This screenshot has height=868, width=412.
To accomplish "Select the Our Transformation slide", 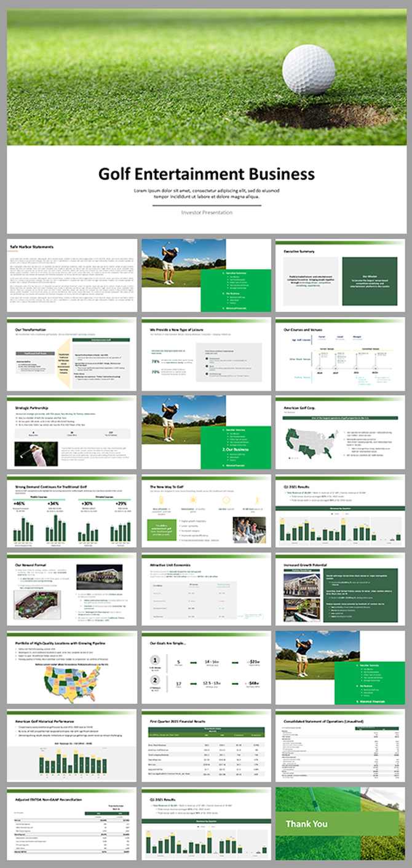I will (x=72, y=354).
